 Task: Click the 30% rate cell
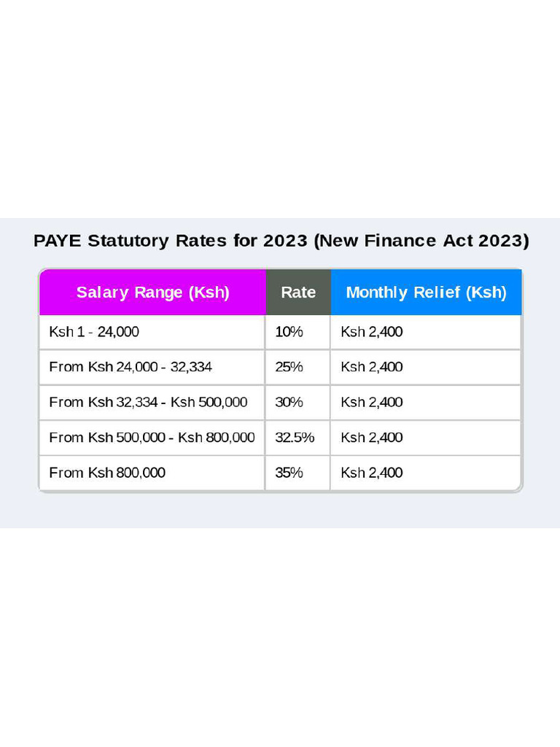coord(289,402)
